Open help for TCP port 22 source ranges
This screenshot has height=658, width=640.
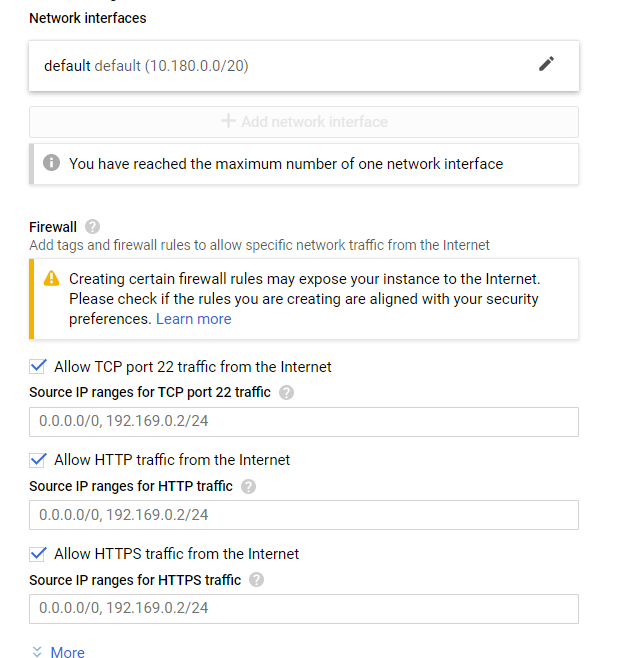pos(286,393)
